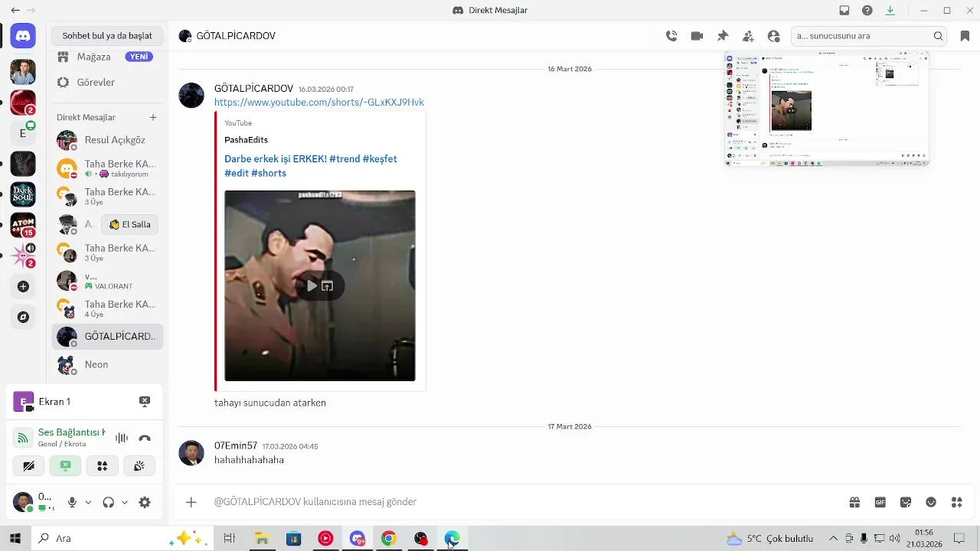Open the emoji picker

[931, 502]
